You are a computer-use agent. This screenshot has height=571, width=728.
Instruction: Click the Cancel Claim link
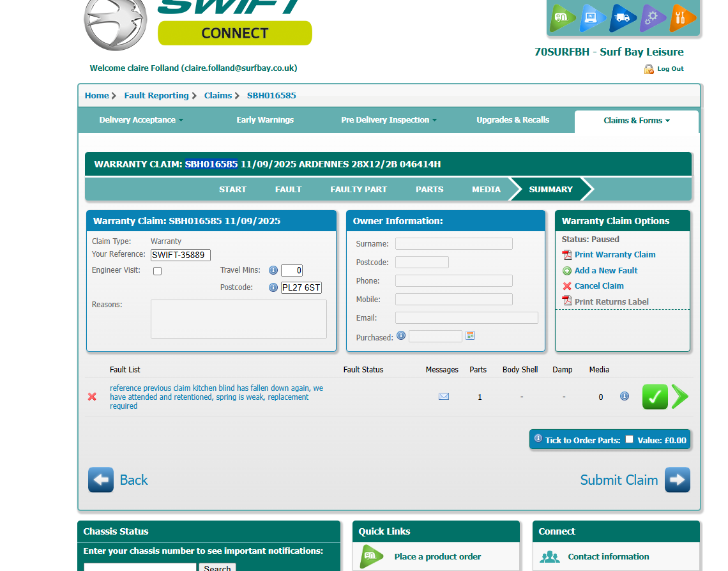point(599,286)
